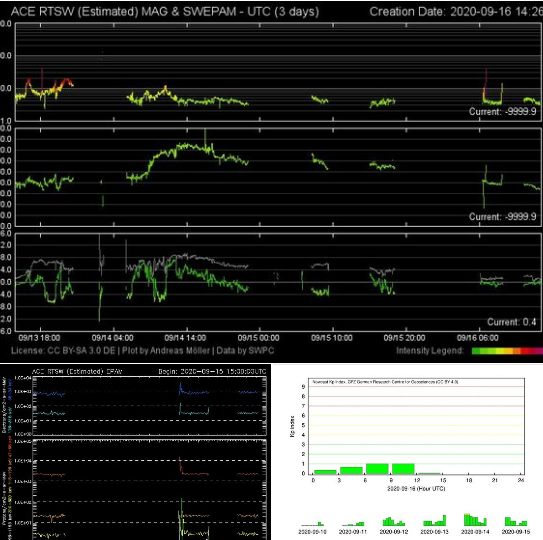The width and height of the screenshot is (543, 540).
Task: Click the Intensity Legend color bar
Action: 507,351
